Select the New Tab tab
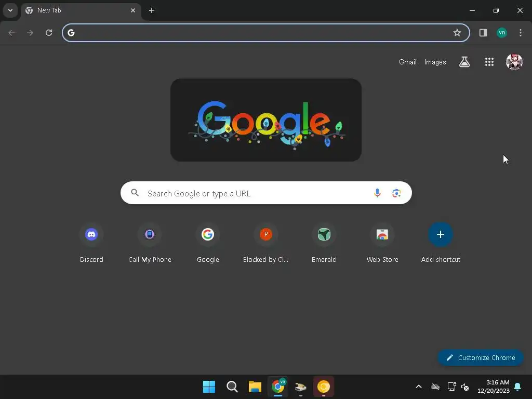 (81, 10)
